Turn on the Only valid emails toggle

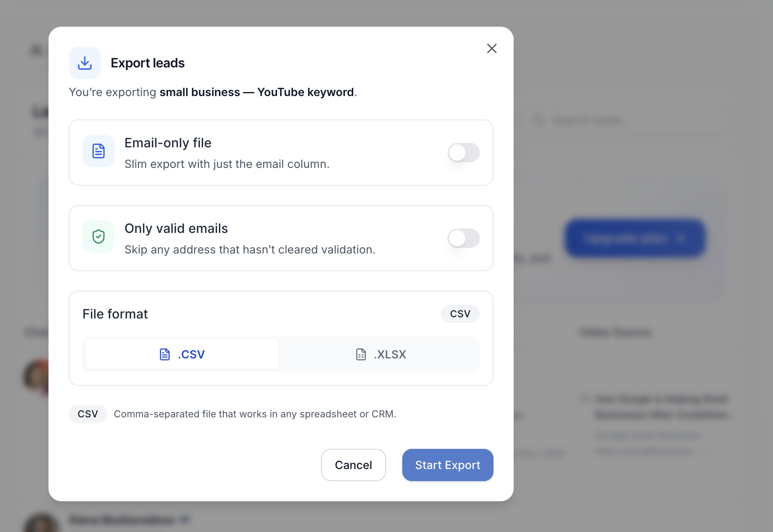[463, 238]
